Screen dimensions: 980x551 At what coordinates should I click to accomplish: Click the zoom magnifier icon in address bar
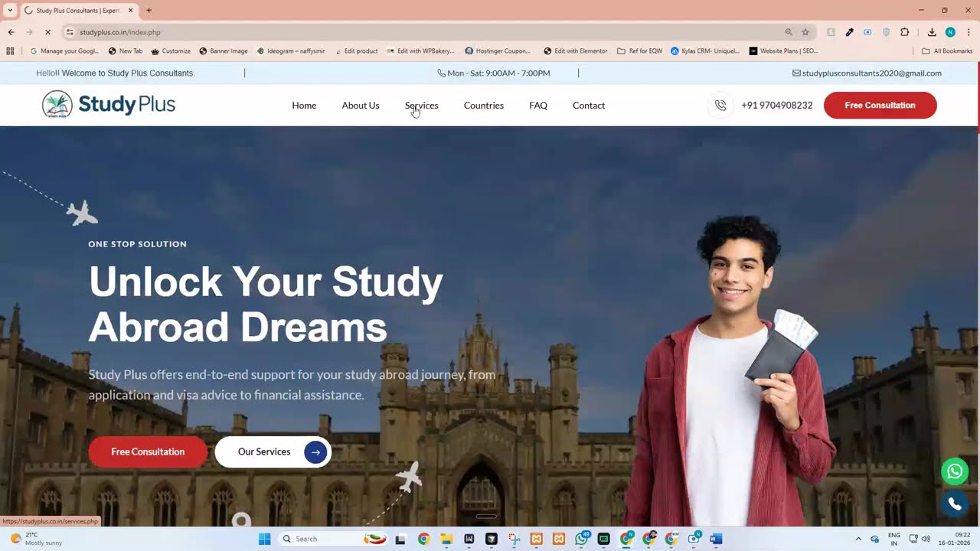789,32
